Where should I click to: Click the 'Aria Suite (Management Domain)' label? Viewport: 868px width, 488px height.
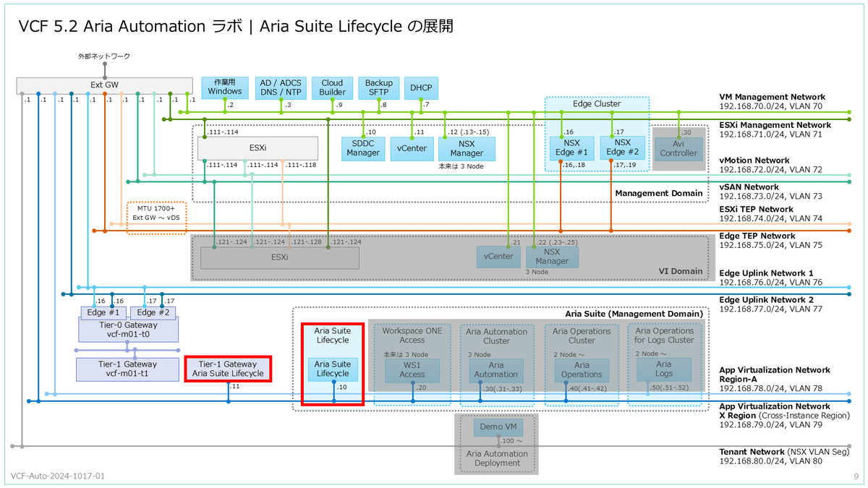pos(634,314)
